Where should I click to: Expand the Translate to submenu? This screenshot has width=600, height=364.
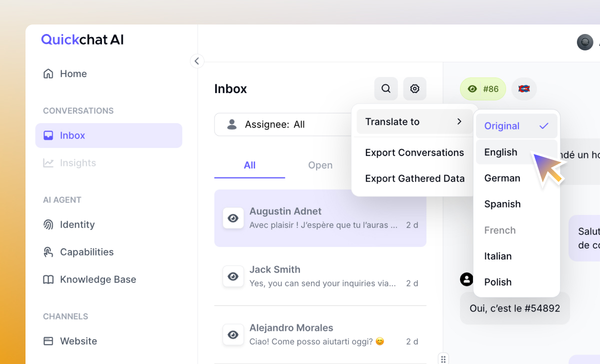tap(414, 121)
